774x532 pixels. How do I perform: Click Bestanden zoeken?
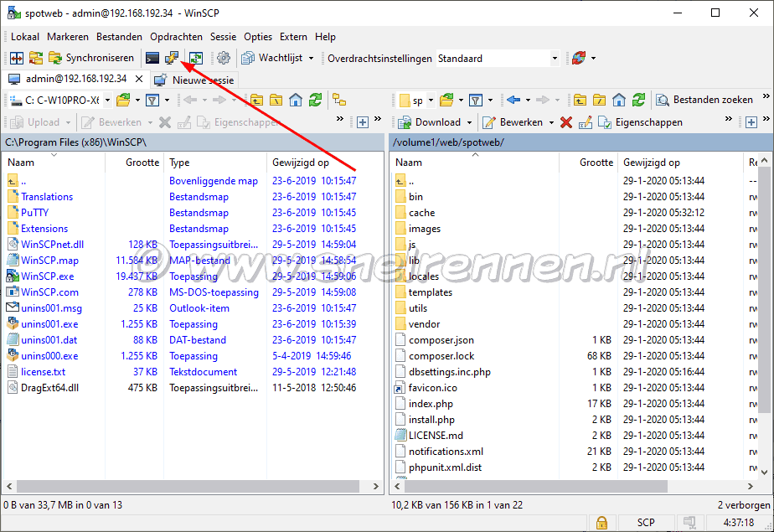[x=704, y=101]
